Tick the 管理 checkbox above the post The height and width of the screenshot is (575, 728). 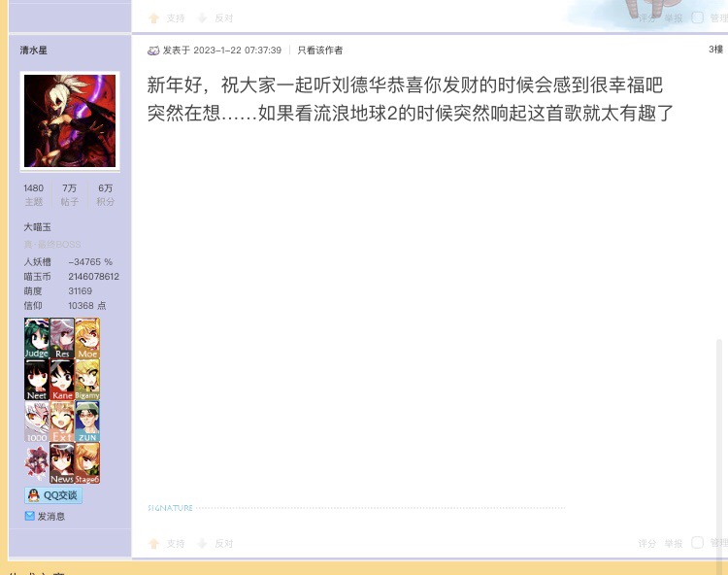697,17
